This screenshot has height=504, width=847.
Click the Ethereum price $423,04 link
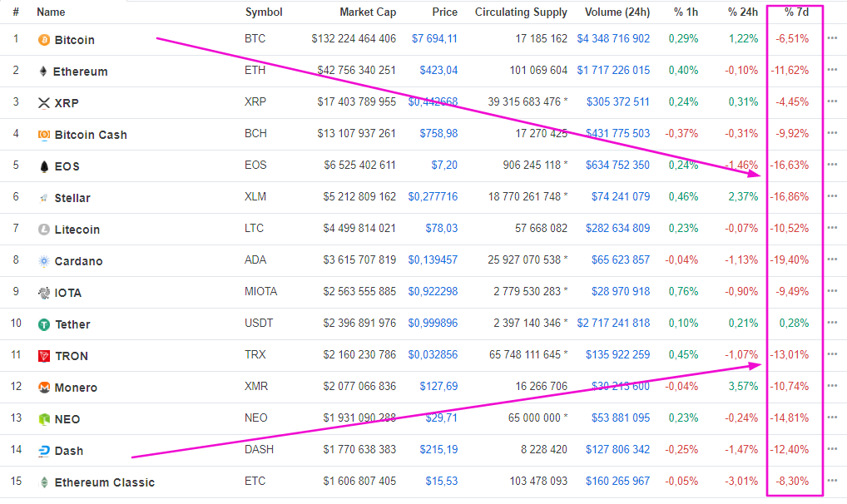click(434, 71)
